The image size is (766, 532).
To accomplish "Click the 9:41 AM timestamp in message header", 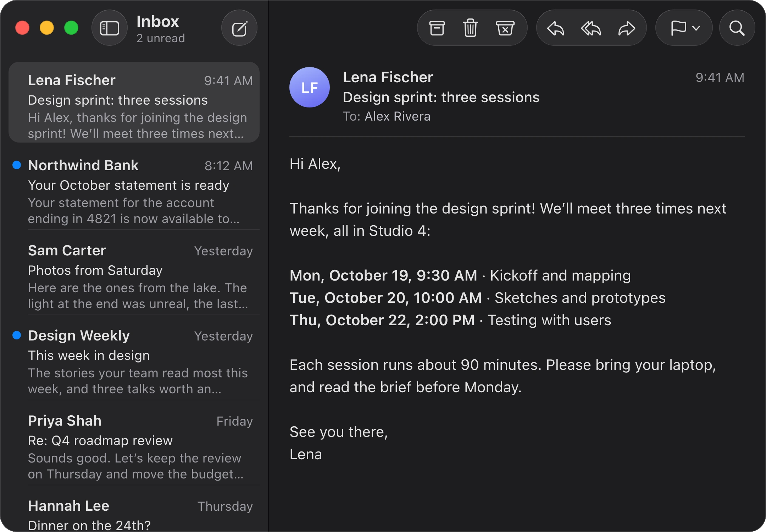I will pos(720,78).
